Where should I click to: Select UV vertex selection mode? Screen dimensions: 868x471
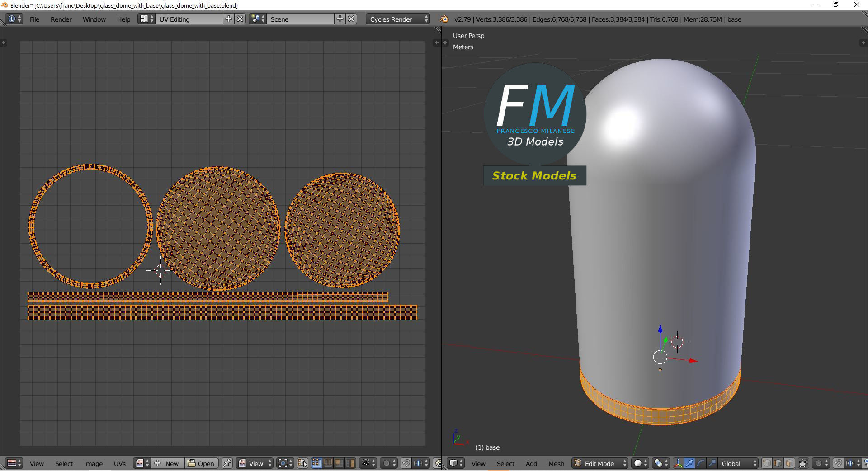(x=316, y=463)
